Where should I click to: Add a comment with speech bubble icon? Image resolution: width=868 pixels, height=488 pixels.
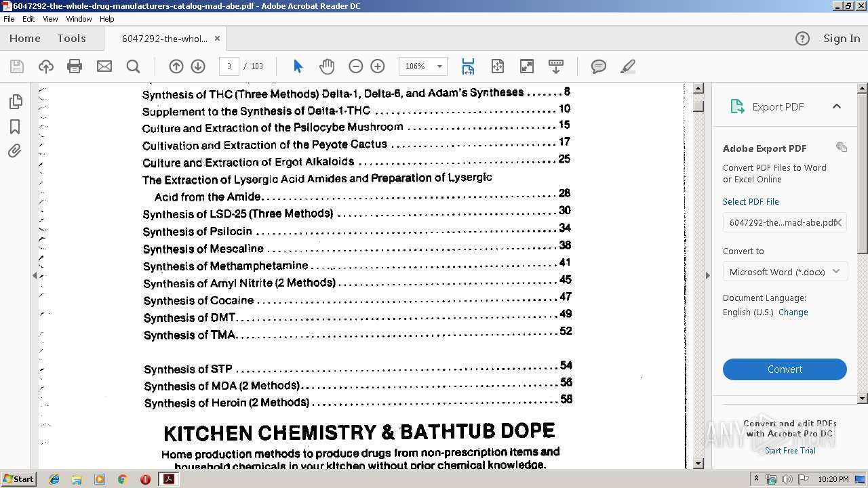coord(599,66)
